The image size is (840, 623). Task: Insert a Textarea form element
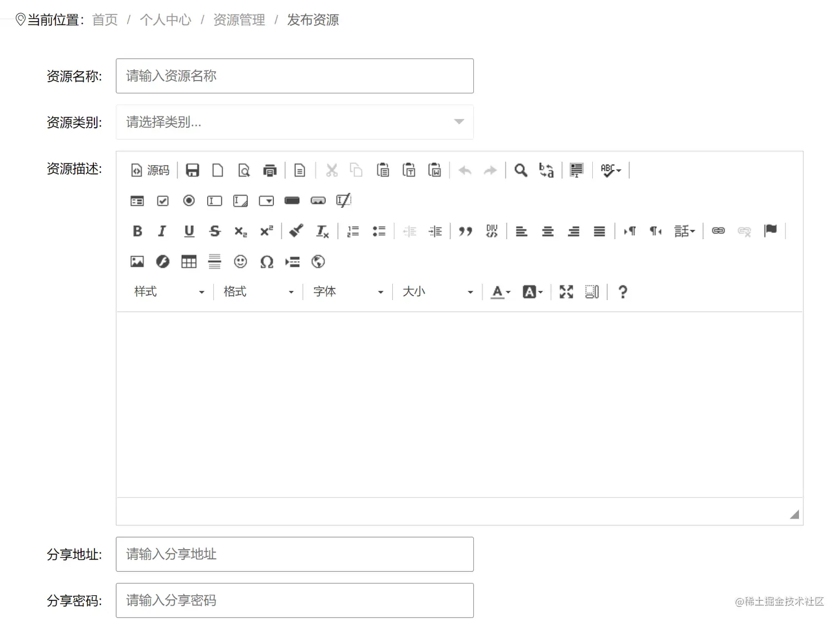[241, 201]
